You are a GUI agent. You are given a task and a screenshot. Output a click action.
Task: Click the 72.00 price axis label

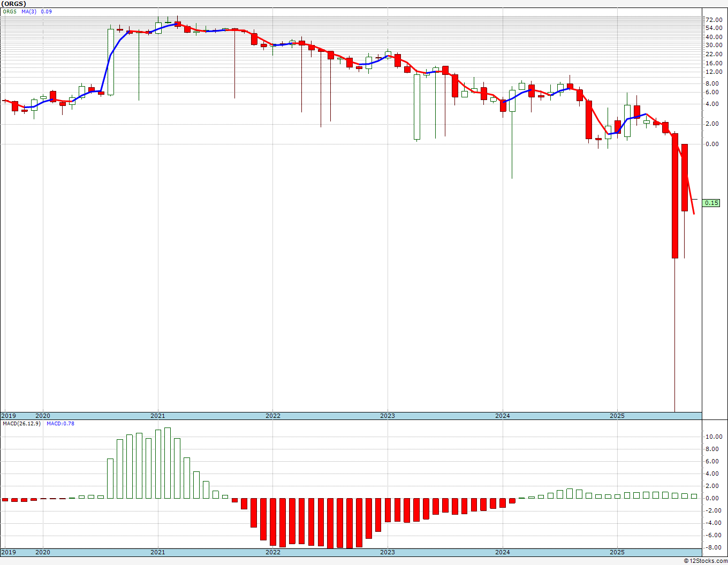coord(713,20)
